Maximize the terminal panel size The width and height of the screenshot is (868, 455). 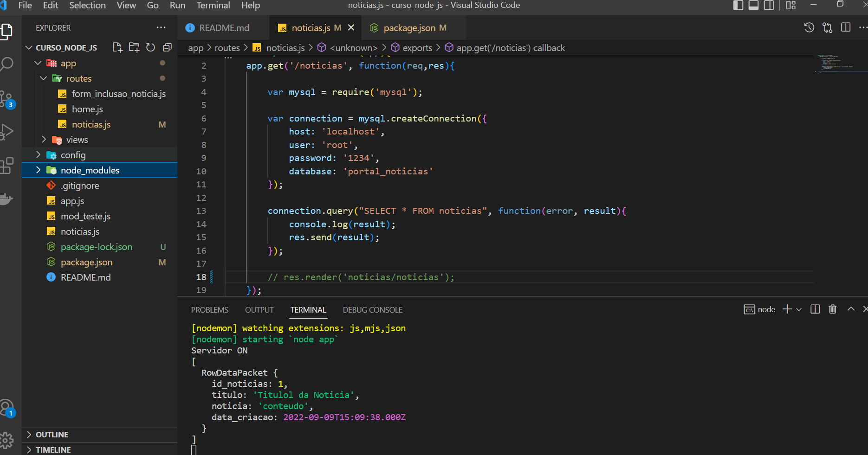(851, 309)
